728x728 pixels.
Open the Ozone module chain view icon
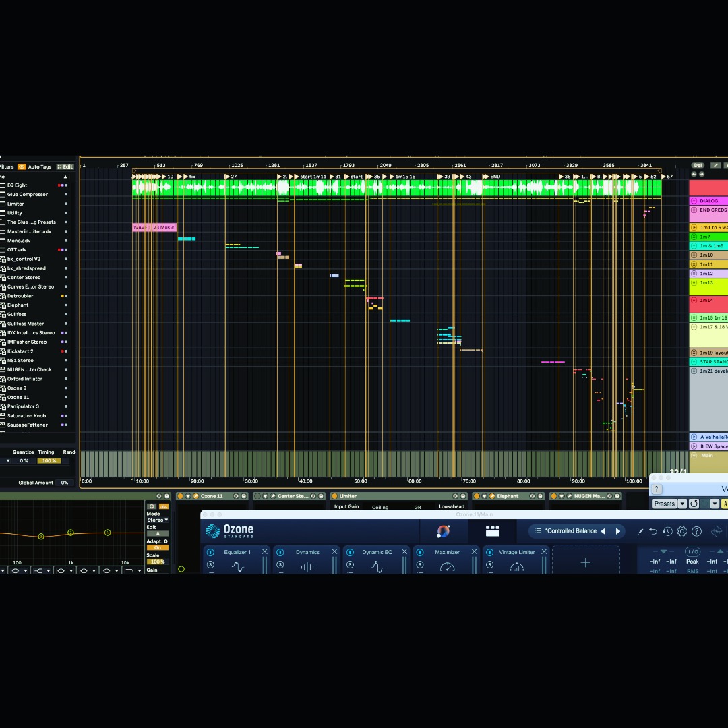tap(492, 531)
